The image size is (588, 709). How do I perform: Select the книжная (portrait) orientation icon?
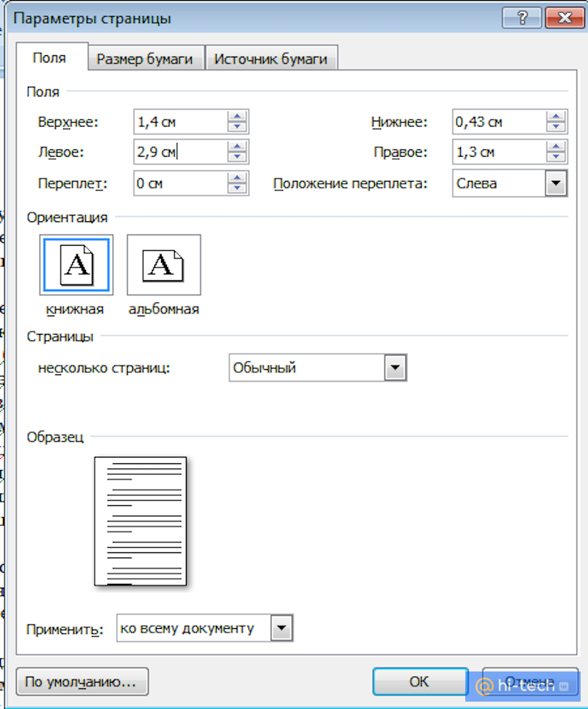tap(76, 265)
